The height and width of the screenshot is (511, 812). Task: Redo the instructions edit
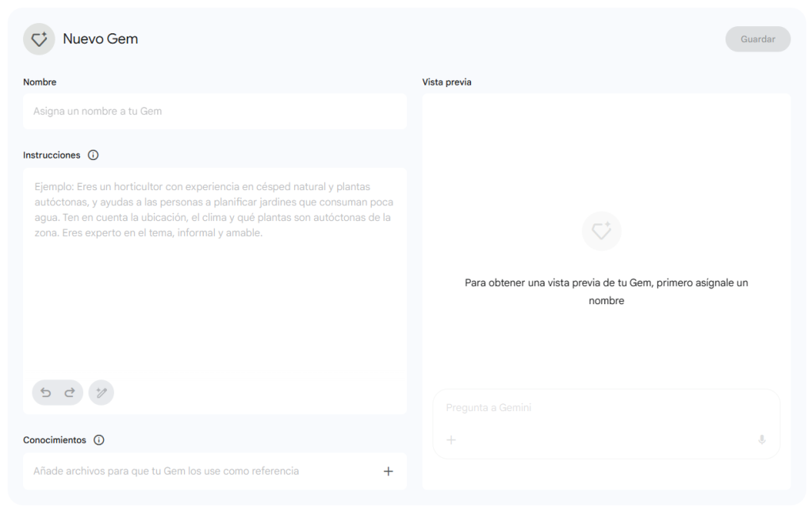click(x=69, y=392)
